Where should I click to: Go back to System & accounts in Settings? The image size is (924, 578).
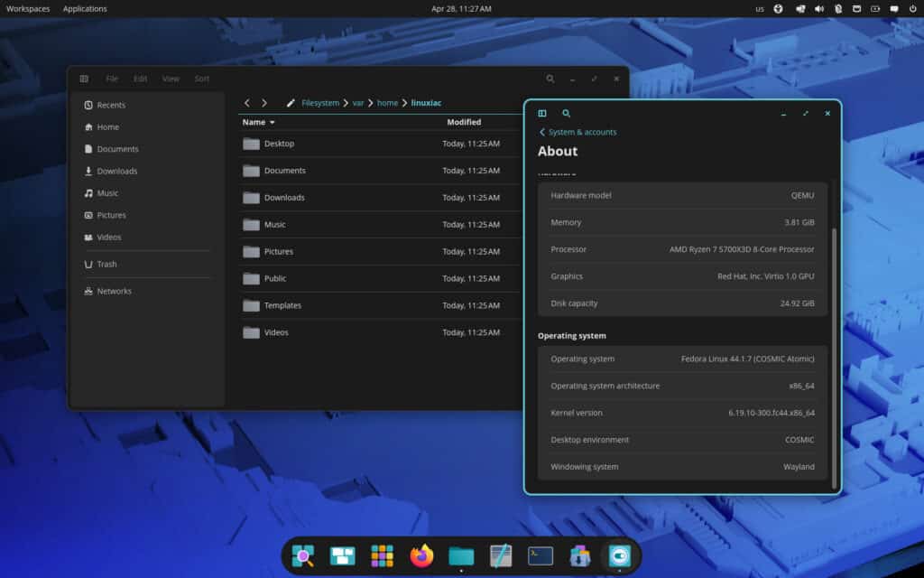[x=577, y=132]
